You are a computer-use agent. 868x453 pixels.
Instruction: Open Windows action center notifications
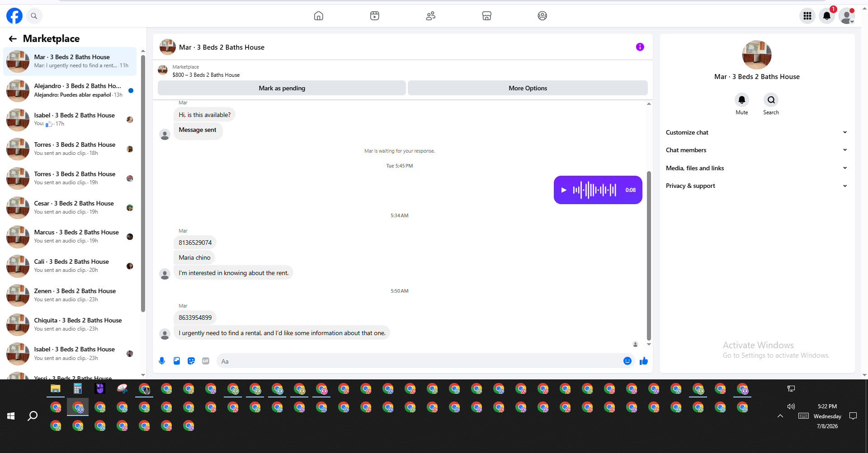pyautogui.click(x=853, y=416)
